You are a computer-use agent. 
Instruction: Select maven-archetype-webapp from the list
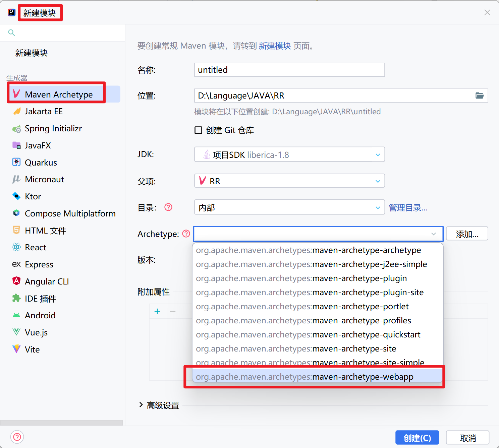304,377
